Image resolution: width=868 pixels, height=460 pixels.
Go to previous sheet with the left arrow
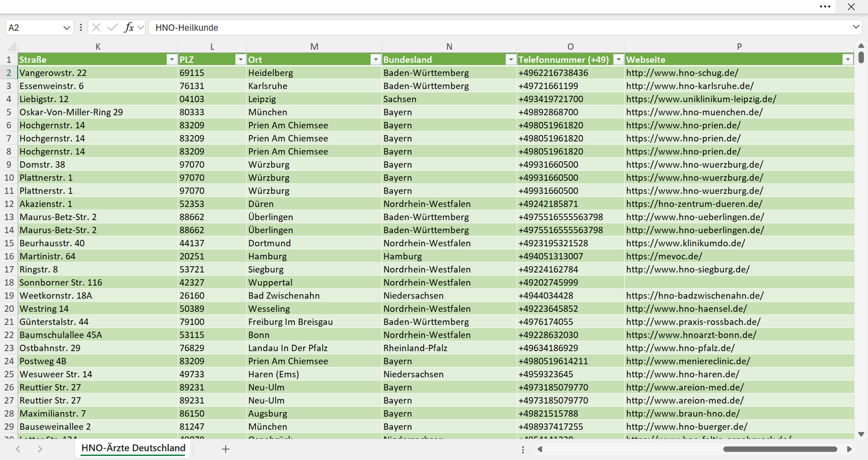coord(18,449)
